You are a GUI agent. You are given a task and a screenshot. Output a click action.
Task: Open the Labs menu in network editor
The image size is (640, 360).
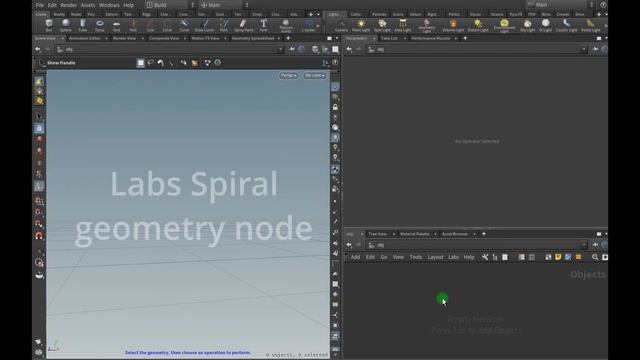[453, 257]
